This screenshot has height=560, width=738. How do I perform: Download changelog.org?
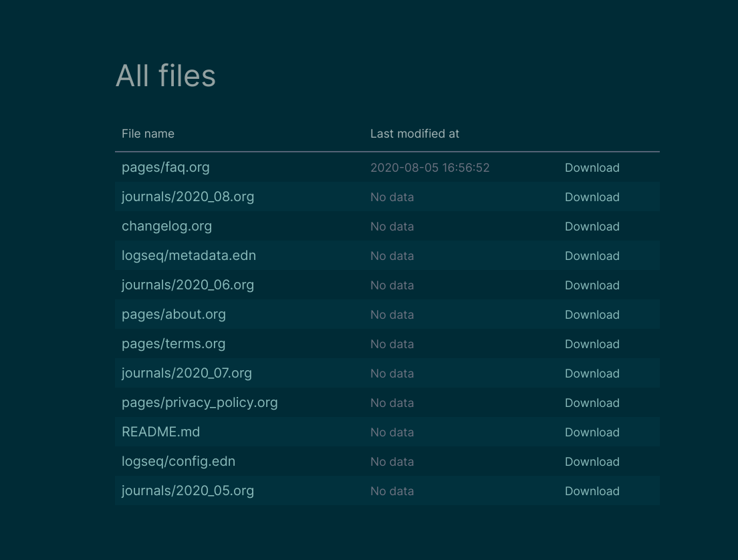592,227
